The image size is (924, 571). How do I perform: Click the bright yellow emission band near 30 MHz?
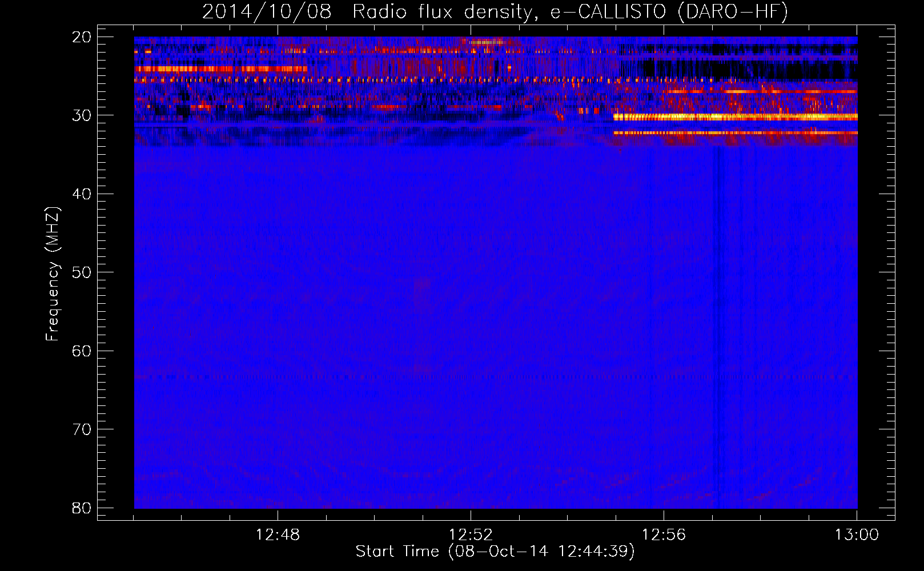(x=736, y=117)
